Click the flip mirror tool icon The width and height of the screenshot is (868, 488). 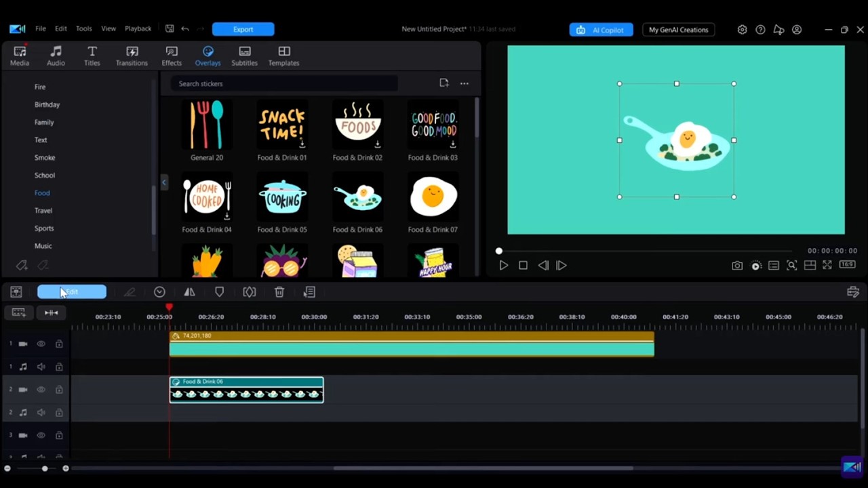(189, 292)
